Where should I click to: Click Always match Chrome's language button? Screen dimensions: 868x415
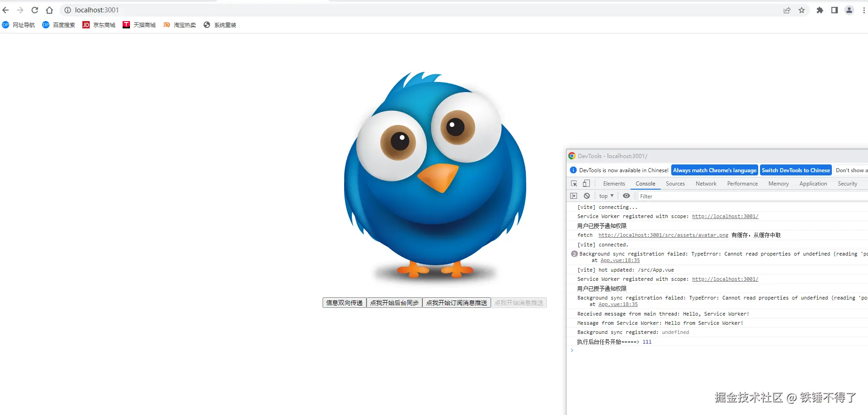(x=715, y=170)
